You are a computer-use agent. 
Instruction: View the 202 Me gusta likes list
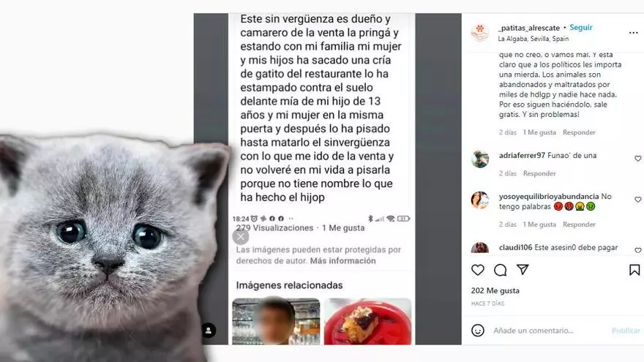495,290
